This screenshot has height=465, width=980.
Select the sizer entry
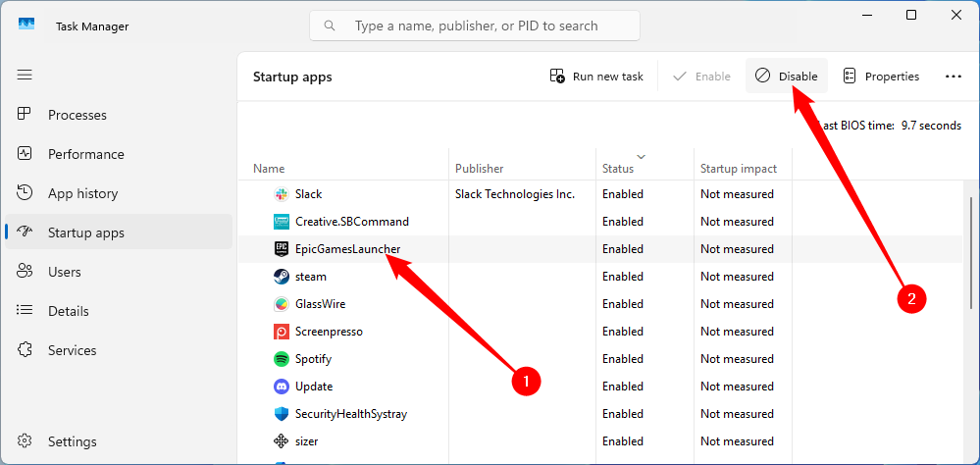[x=306, y=441]
